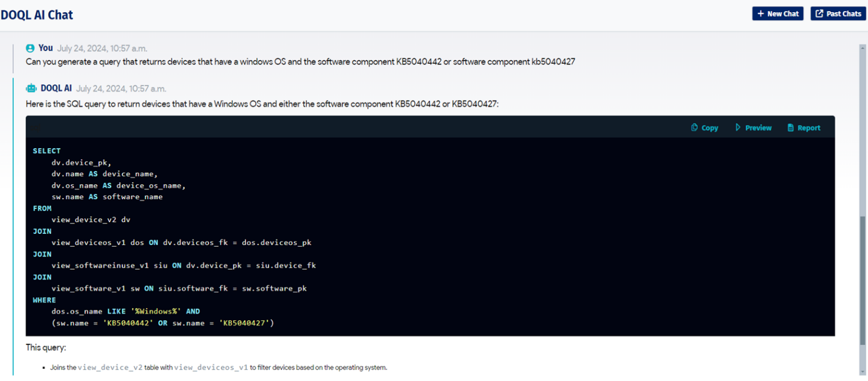The image size is (868, 381).
Task: Preview the SQL query results
Action: point(753,128)
